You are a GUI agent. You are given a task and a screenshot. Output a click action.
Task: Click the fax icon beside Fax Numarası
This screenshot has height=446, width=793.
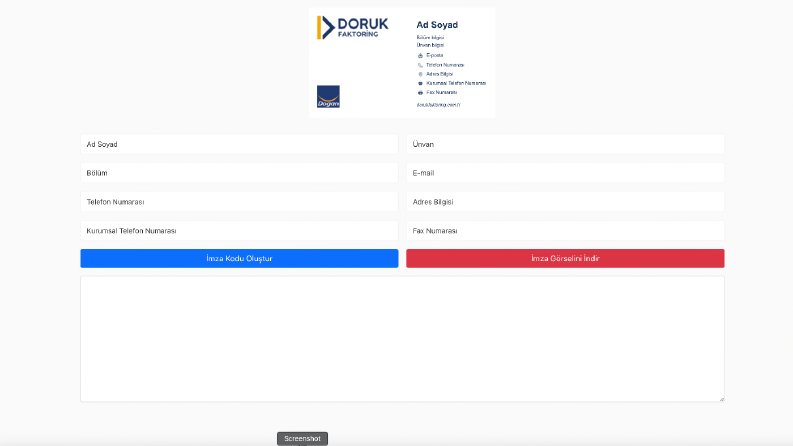[420, 93]
